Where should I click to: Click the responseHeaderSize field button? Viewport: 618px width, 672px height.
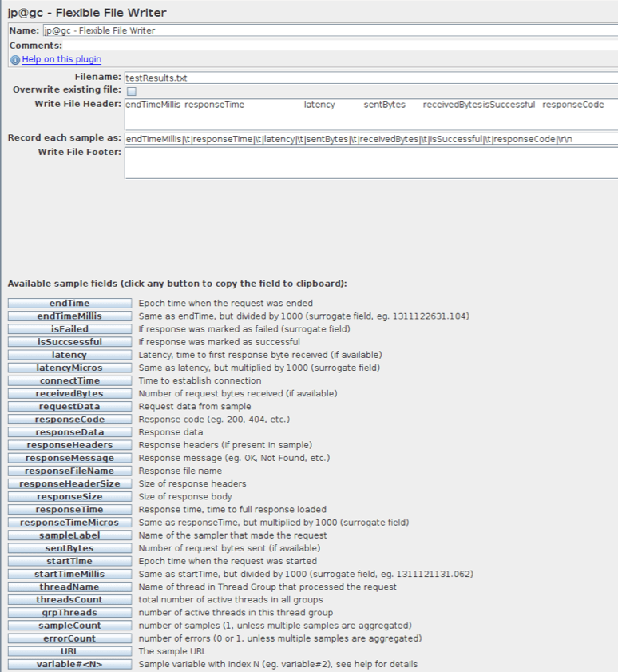point(69,484)
